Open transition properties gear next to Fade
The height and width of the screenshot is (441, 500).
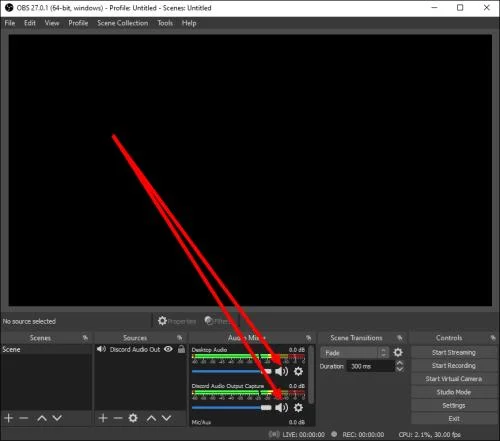(x=398, y=352)
